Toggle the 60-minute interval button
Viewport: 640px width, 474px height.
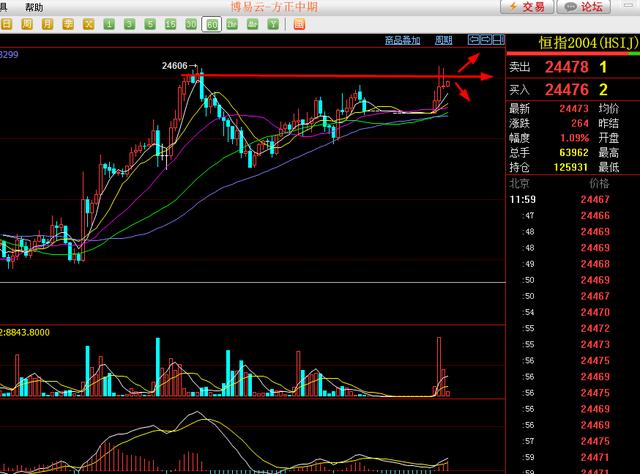pos(211,23)
